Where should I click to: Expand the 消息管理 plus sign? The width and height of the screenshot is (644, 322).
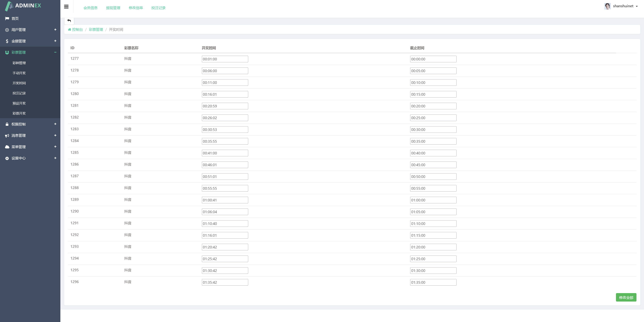coord(55,135)
